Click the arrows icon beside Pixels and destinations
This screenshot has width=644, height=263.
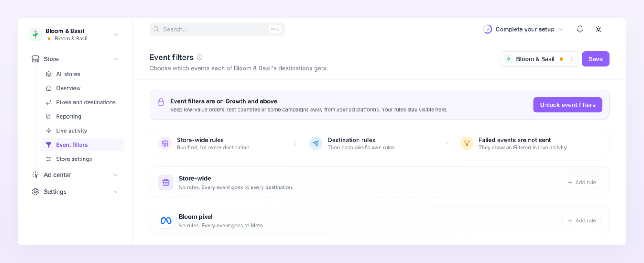pos(49,102)
